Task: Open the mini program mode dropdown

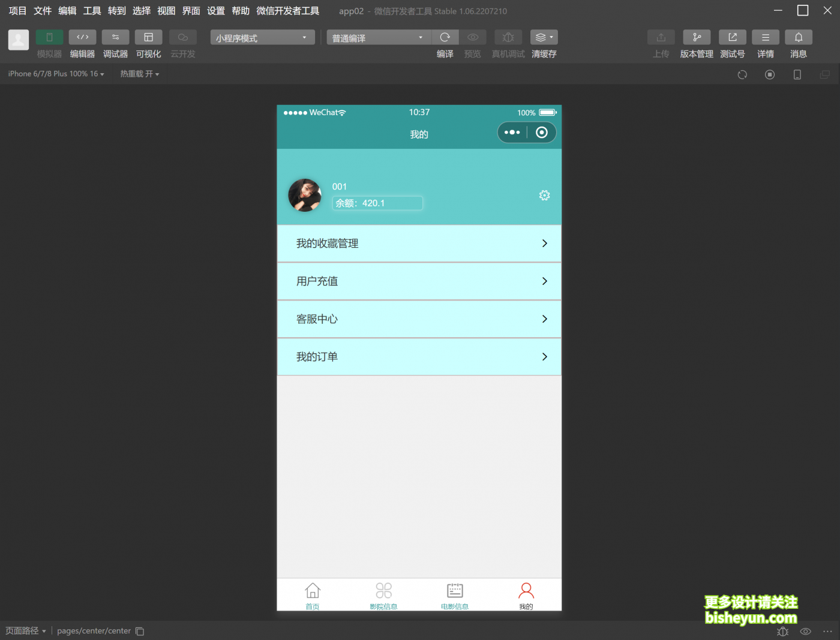Action: click(x=262, y=38)
